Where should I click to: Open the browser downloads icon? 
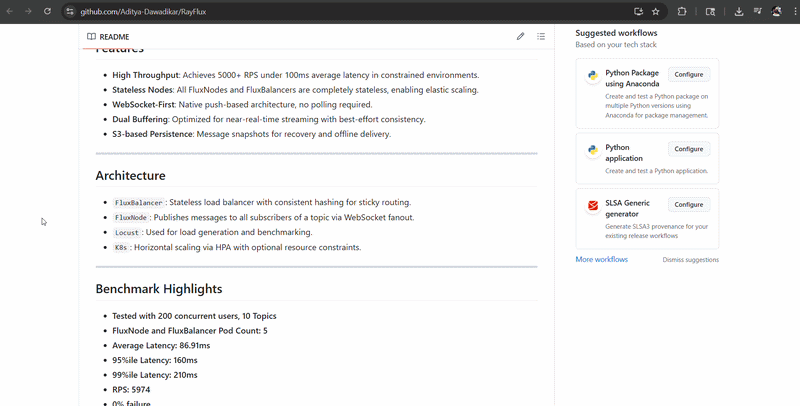[x=738, y=12]
